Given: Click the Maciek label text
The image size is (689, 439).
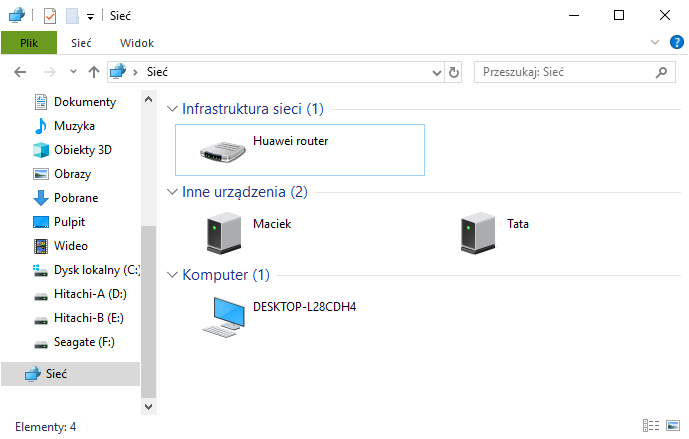Looking at the screenshot, I should (272, 224).
